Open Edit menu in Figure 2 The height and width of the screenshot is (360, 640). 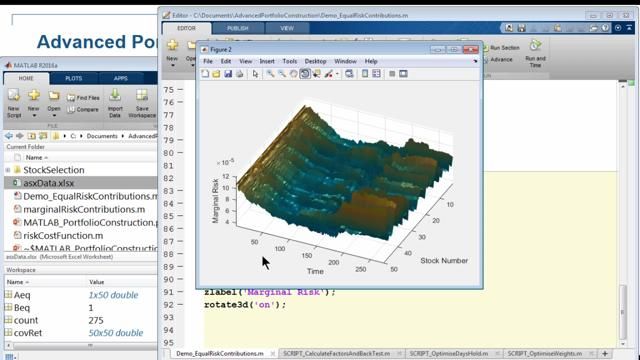226,61
